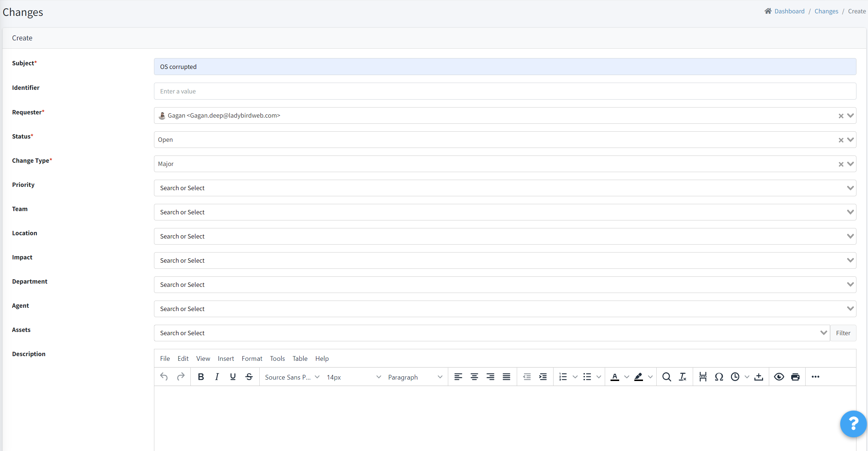Insert date/time clock icon
This screenshot has width=868, height=451.
tap(735, 377)
